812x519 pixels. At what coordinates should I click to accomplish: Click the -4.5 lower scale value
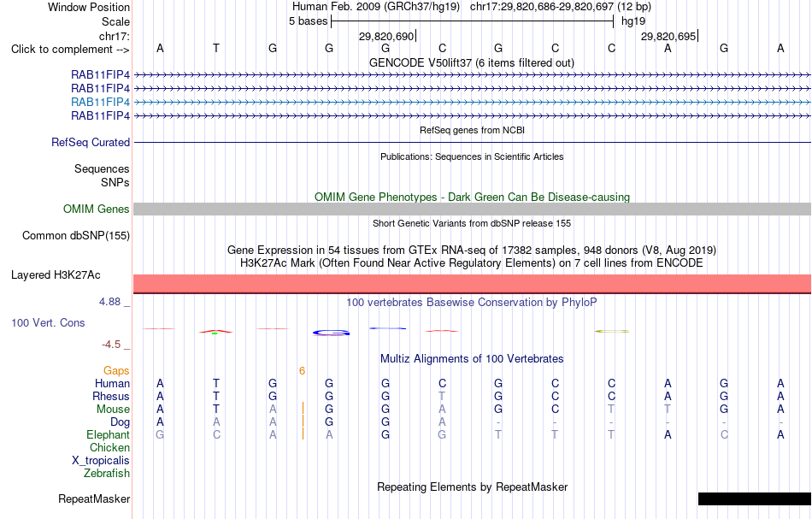(x=111, y=345)
